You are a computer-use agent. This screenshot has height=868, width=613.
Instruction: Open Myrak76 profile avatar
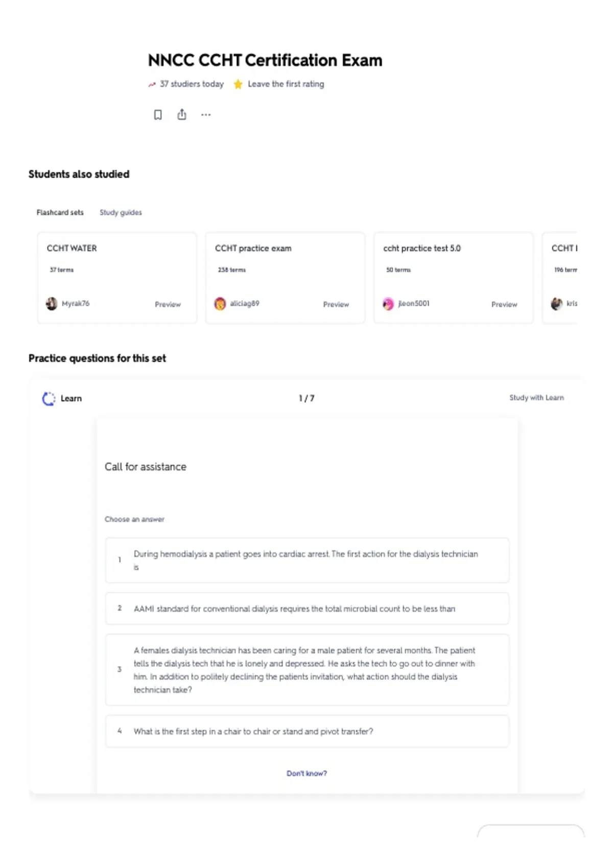(52, 304)
